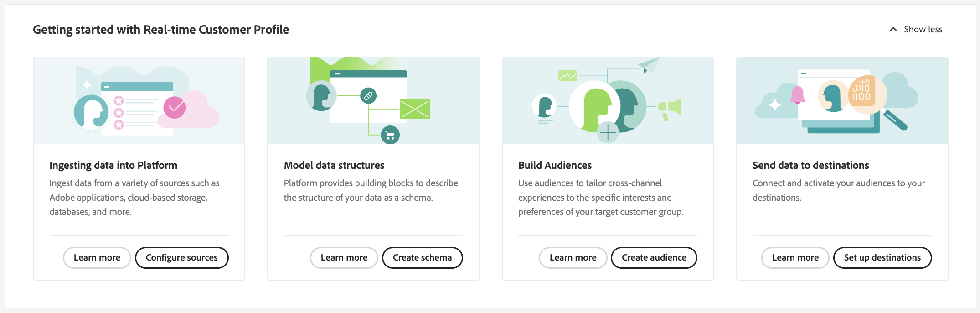Click the link chain icon in schema graphic

coord(368,96)
